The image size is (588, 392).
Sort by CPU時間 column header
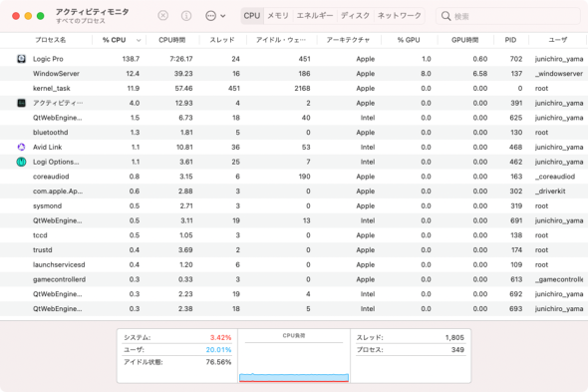coord(171,40)
